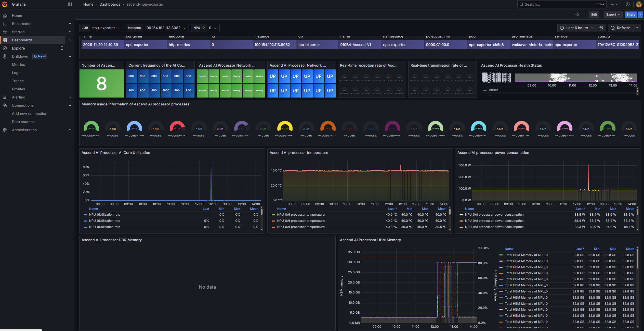Click the Edit dashboard button
The image size is (644, 331).
(x=594, y=15)
